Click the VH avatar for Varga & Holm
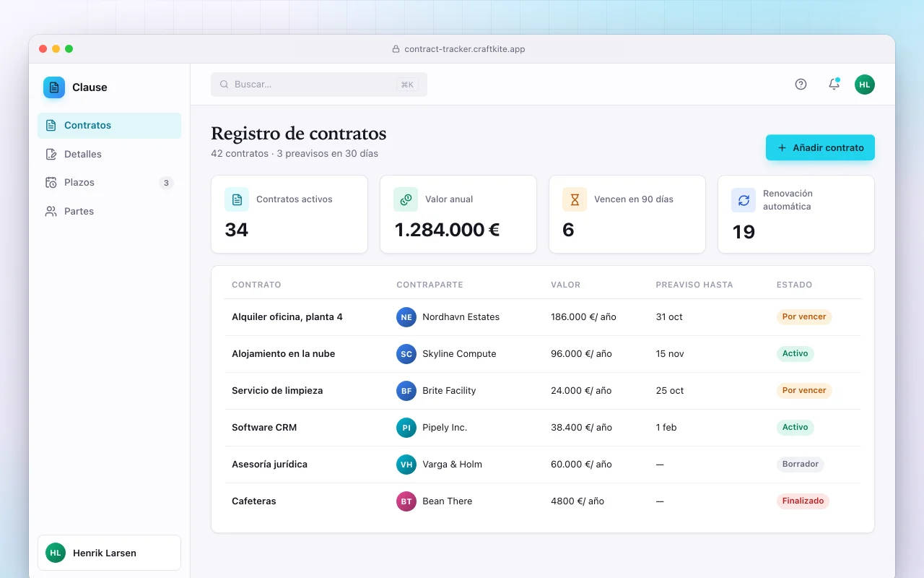Viewport: 924px width, 578px height. [x=406, y=465]
